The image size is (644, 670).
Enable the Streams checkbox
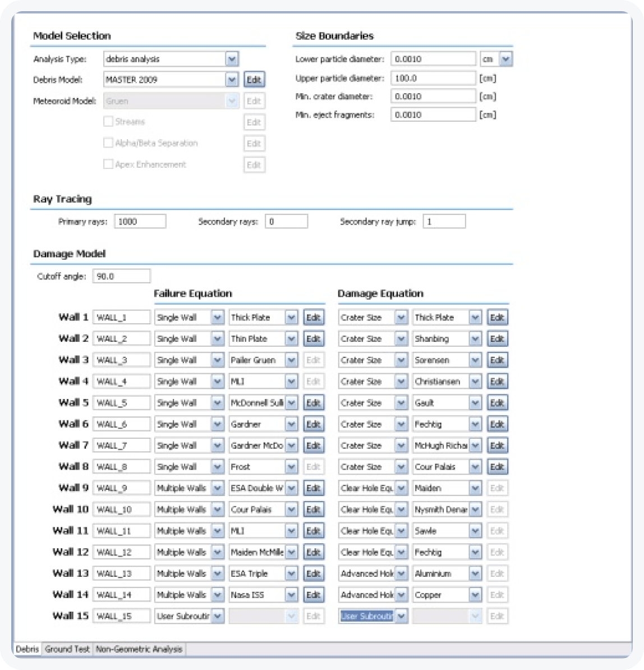108,121
